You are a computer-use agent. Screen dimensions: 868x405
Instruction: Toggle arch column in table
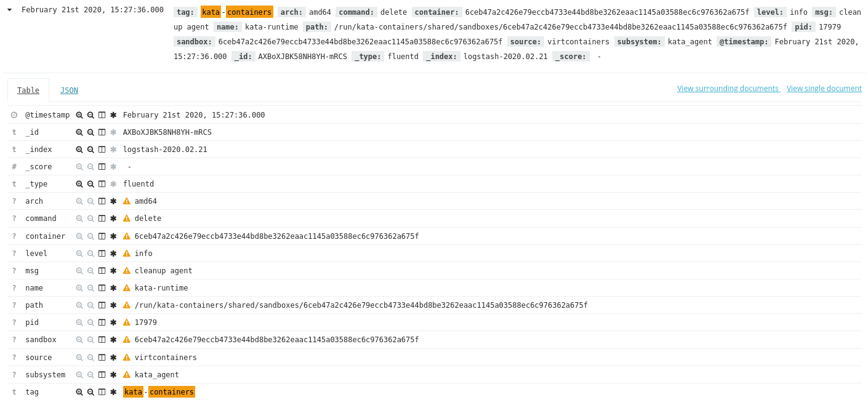point(102,201)
